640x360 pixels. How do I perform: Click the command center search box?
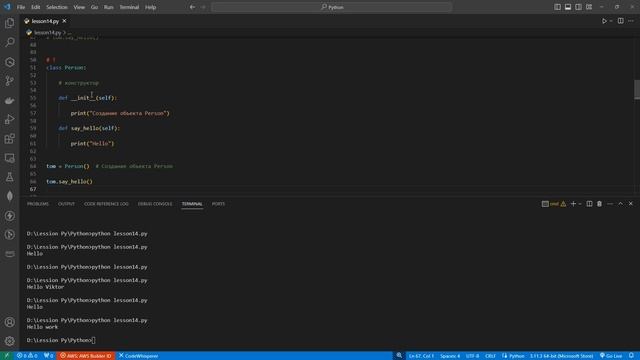332,7
